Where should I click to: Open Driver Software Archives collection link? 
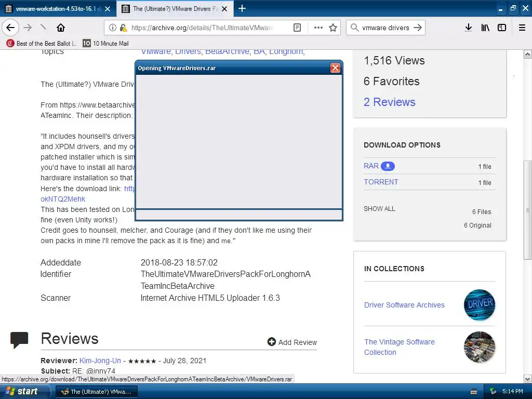coord(404,305)
